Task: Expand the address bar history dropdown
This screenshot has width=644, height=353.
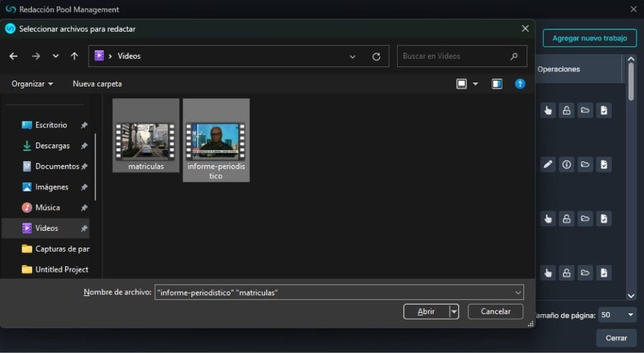Action: [352, 57]
